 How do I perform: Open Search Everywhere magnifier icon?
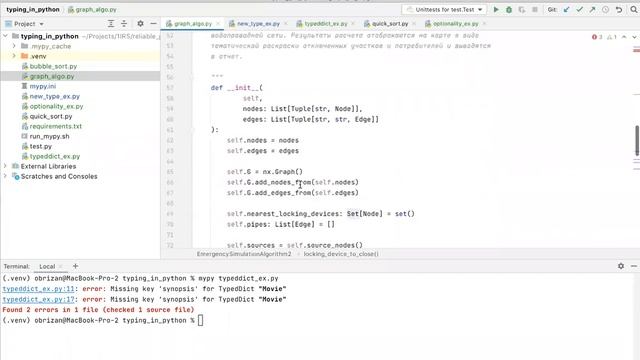click(x=633, y=9)
